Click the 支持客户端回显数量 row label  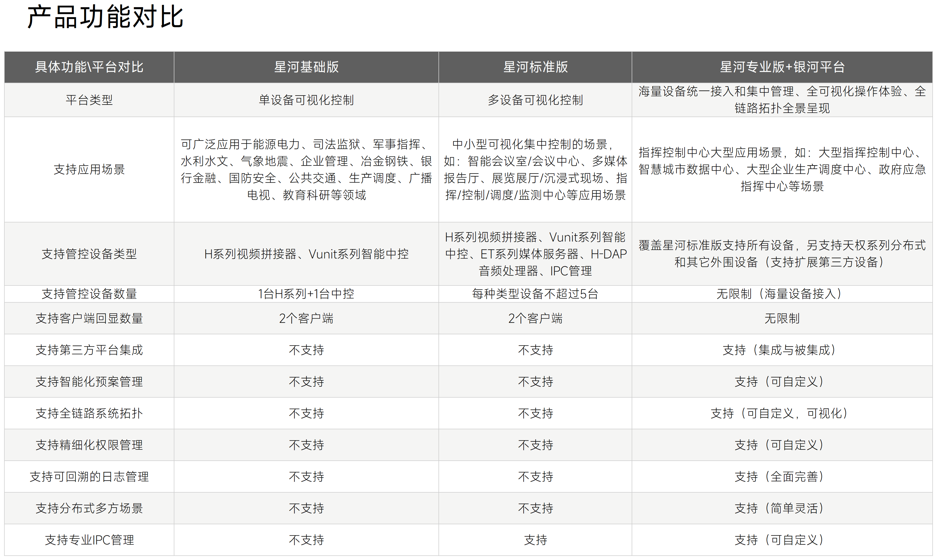click(89, 318)
